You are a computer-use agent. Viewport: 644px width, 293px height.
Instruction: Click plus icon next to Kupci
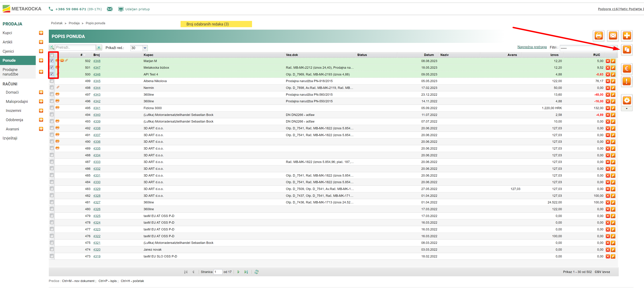(x=41, y=33)
